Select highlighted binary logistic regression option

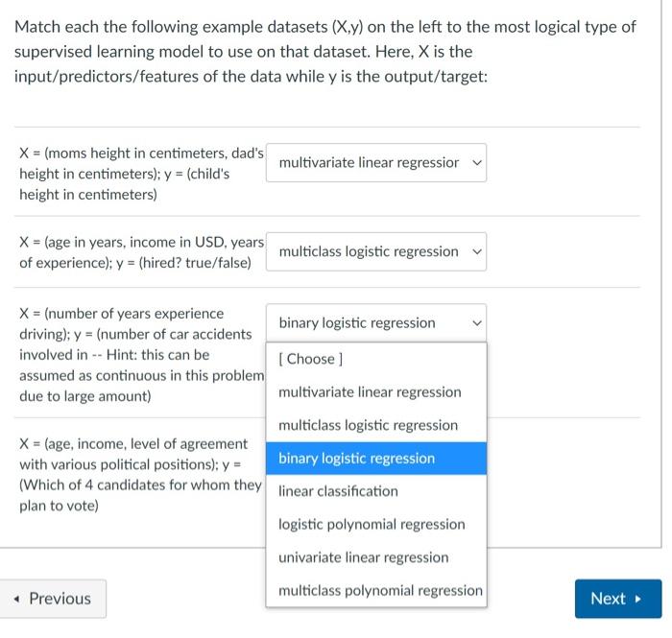click(x=356, y=459)
